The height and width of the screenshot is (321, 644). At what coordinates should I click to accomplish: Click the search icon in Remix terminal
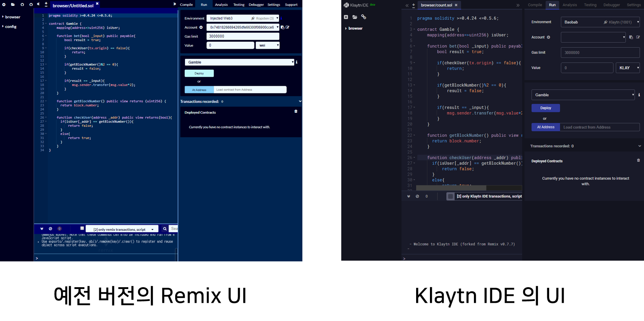[165, 229]
